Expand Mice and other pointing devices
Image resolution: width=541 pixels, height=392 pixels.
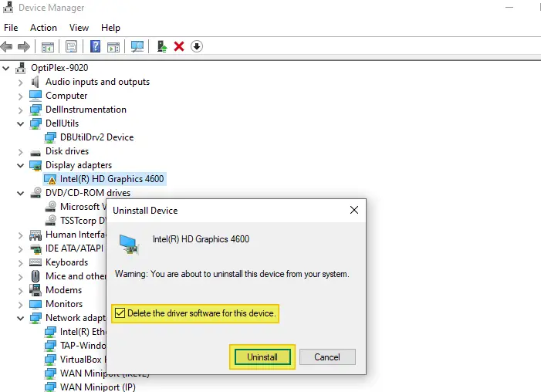coord(20,277)
